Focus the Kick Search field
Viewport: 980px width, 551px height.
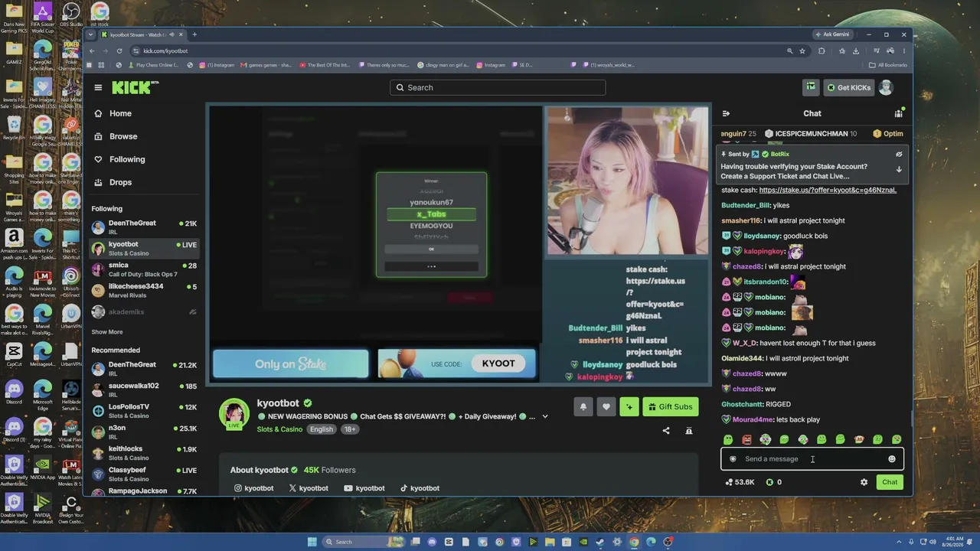pos(498,87)
